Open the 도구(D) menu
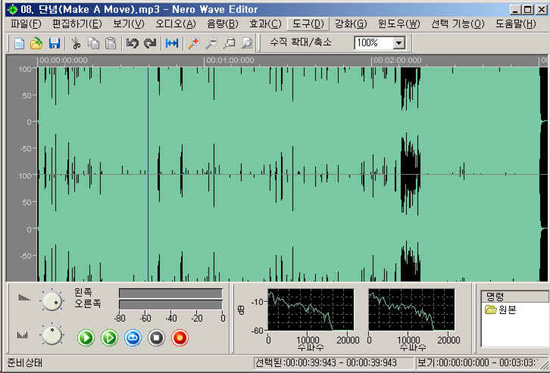Screen dimensions: 550x373 (x=308, y=24)
